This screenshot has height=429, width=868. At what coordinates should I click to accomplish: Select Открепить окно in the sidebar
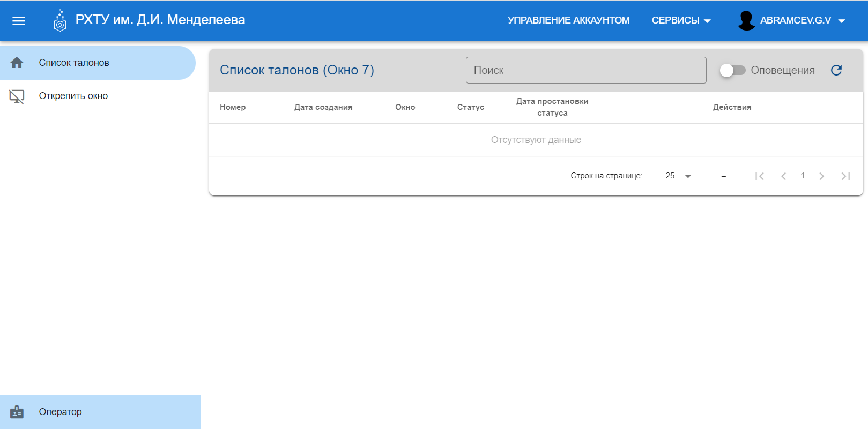73,96
